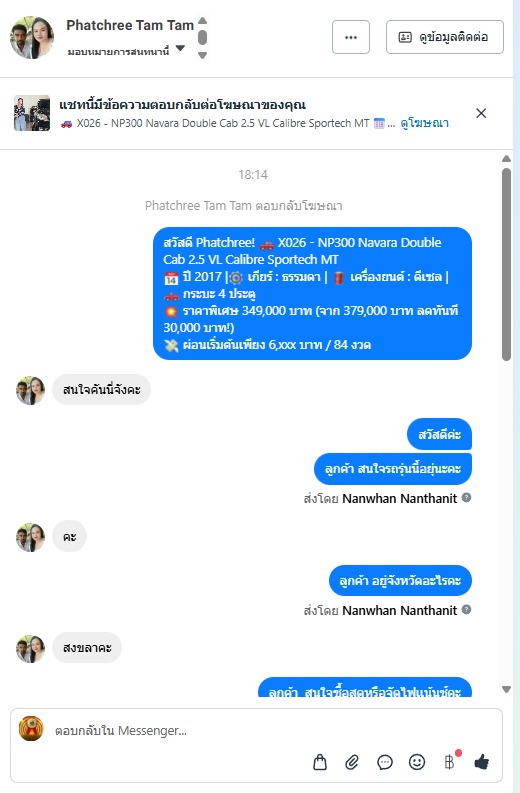
Task: Open saved replies speech bubble icon
Action: point(384,762)
